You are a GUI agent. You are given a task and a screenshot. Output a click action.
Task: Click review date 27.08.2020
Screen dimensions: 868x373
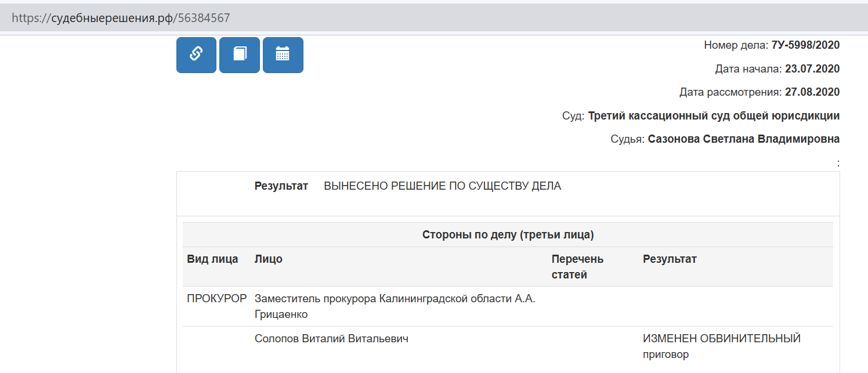coord(812,92)
